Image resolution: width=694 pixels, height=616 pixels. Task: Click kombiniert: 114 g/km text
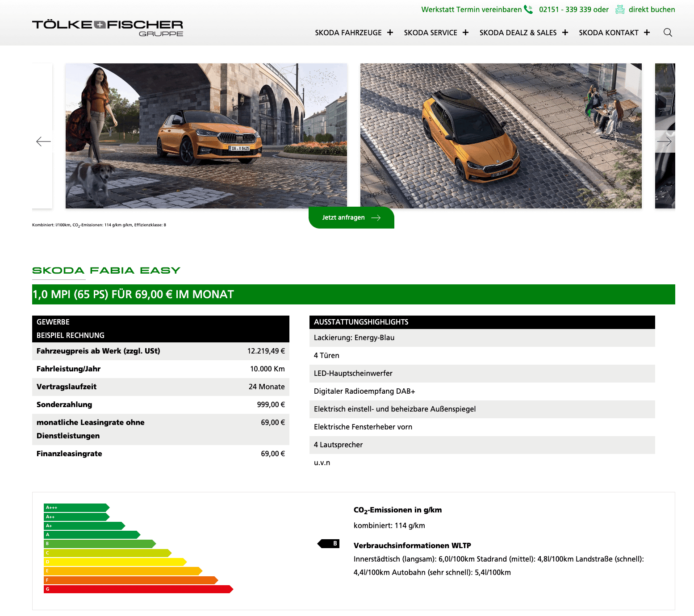click(x=389, y=525)
